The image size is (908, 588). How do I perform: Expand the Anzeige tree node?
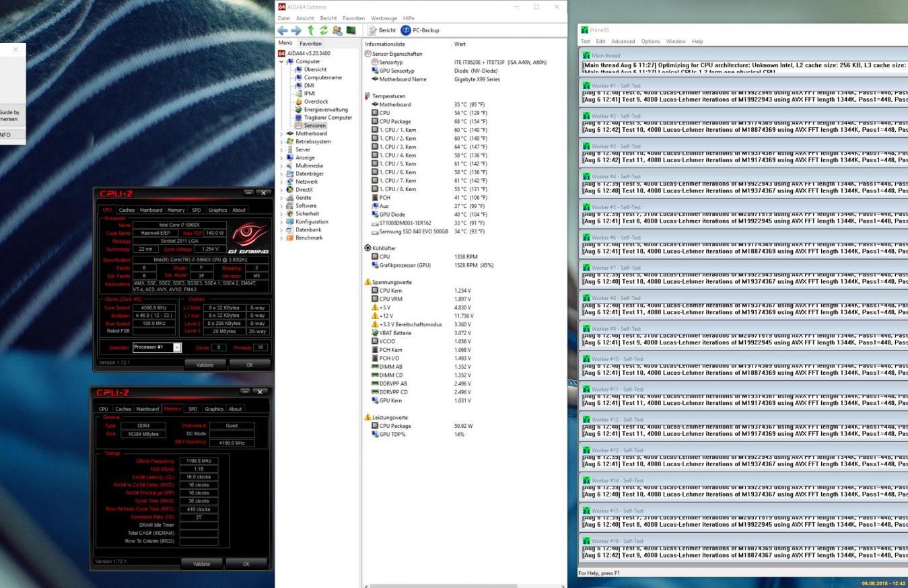tap(281, 158)
